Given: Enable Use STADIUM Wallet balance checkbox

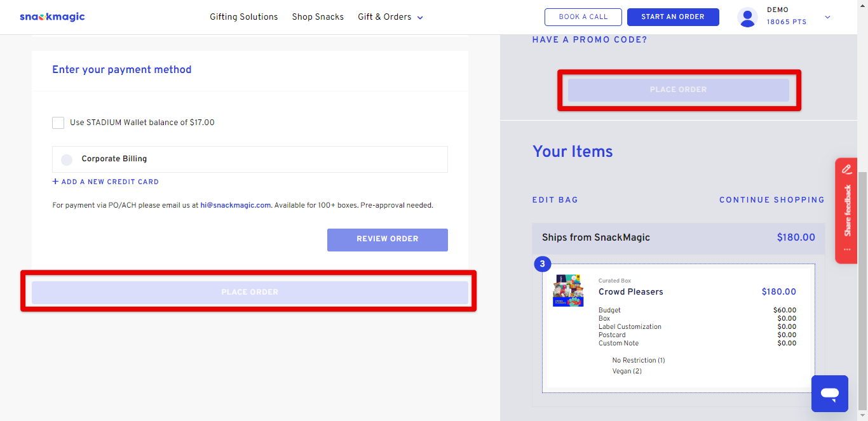Looking at the screenshot, I should point(58,123).
